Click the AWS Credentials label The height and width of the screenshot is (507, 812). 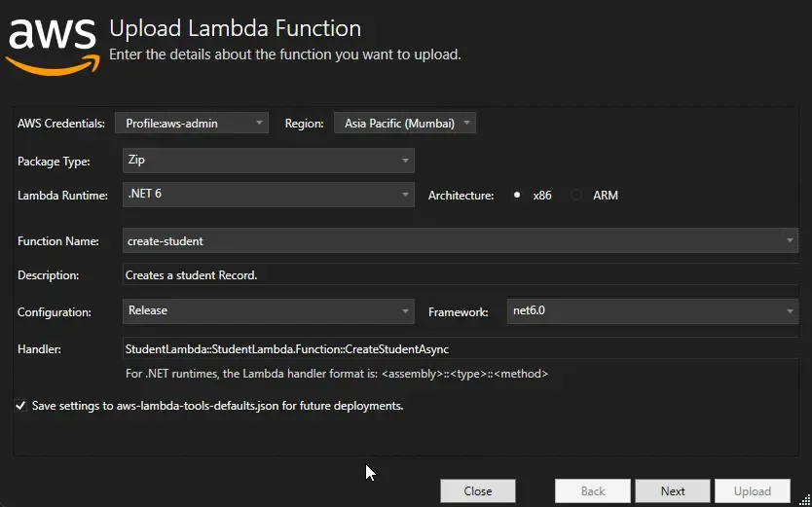click(61, 124)
